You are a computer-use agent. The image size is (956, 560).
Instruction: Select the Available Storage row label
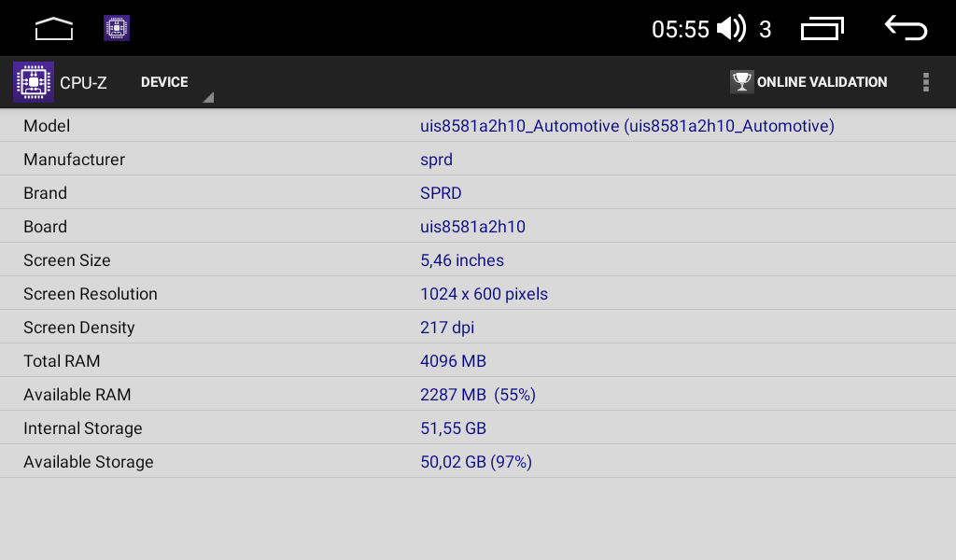[x=89, y=462]
